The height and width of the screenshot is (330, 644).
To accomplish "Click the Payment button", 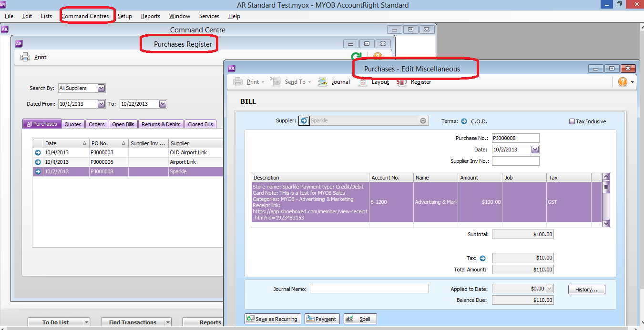I will coord(322,319).
